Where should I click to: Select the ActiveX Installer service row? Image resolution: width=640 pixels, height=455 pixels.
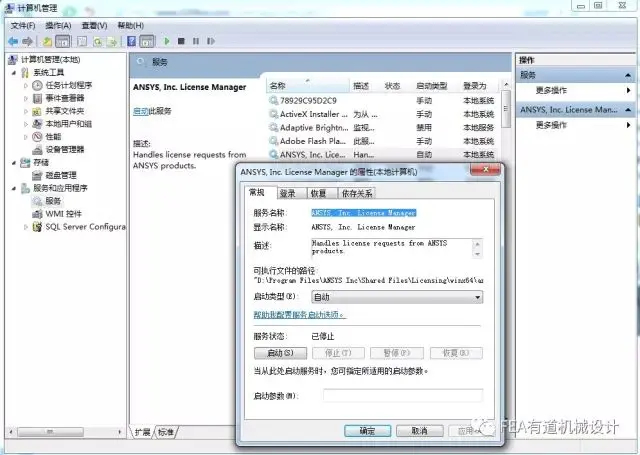pyautogui.click(x=382, y=114)
